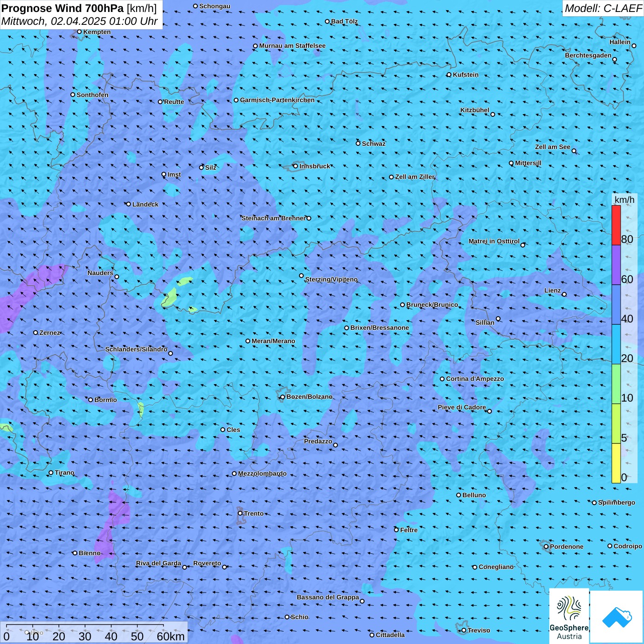Click the Hallein location dot

click(x=634, y=46)
